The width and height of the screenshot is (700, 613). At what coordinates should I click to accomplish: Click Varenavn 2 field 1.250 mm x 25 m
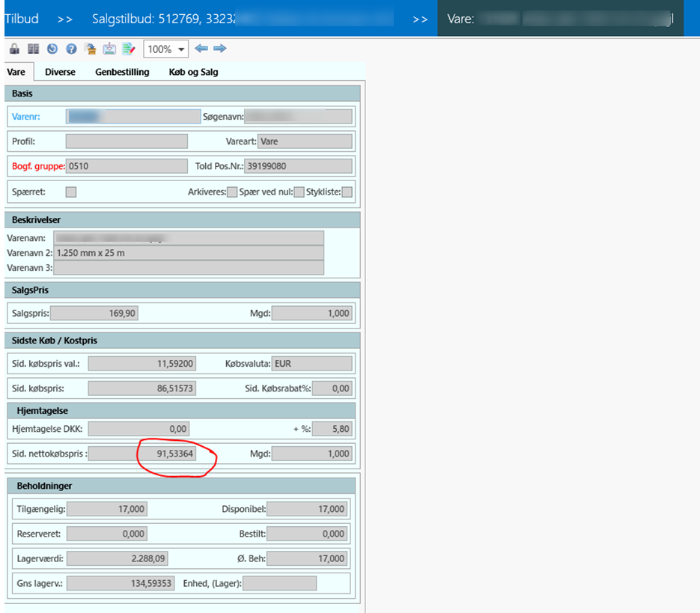coord(189,253)
